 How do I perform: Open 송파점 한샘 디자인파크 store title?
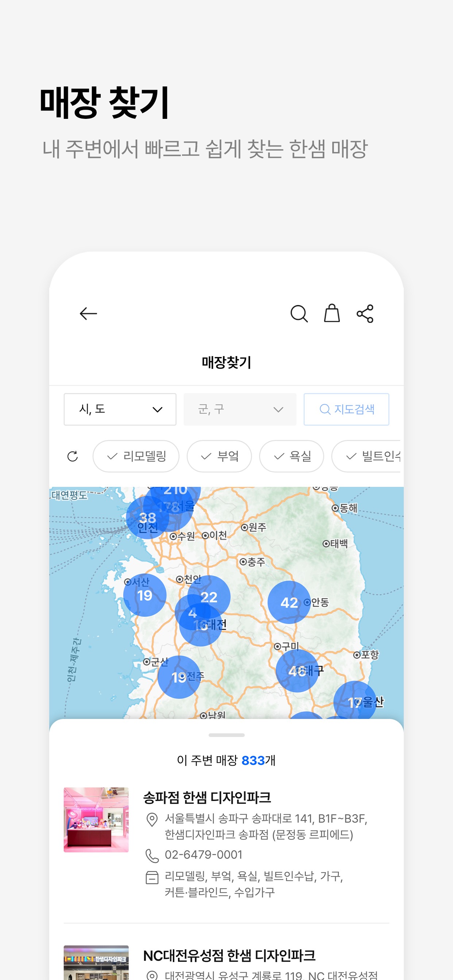point(207,797)
